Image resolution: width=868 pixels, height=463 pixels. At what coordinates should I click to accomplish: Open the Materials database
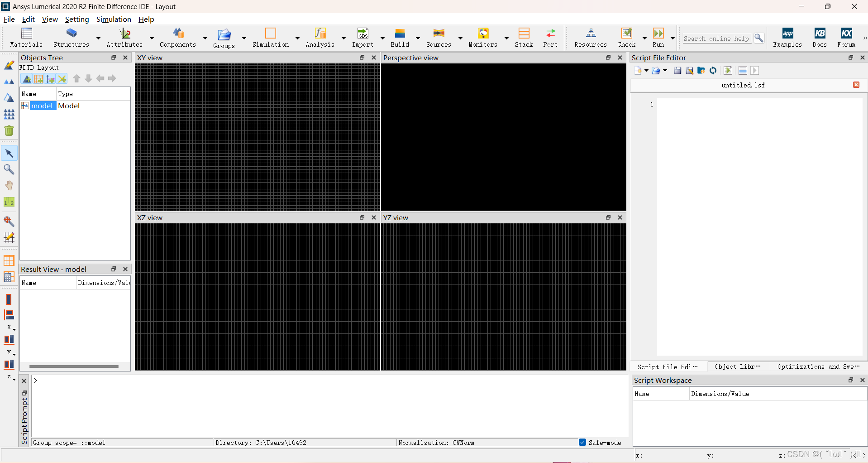click(x=26, y=37)
